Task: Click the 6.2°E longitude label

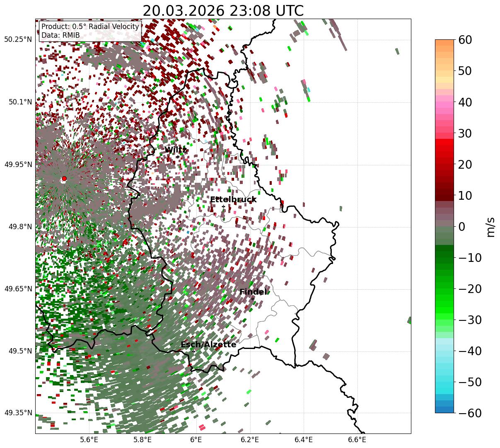Action: click(x=250, y=439)
